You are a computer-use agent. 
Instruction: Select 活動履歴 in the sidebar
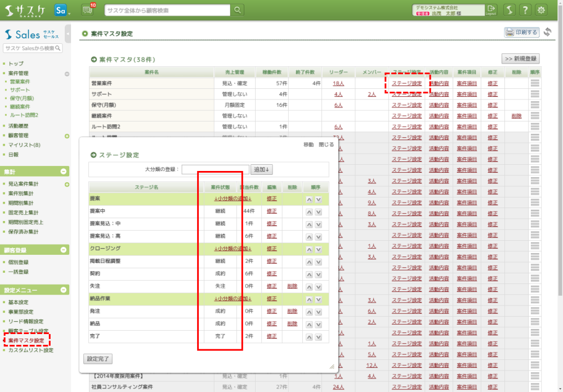coord(18,126)
